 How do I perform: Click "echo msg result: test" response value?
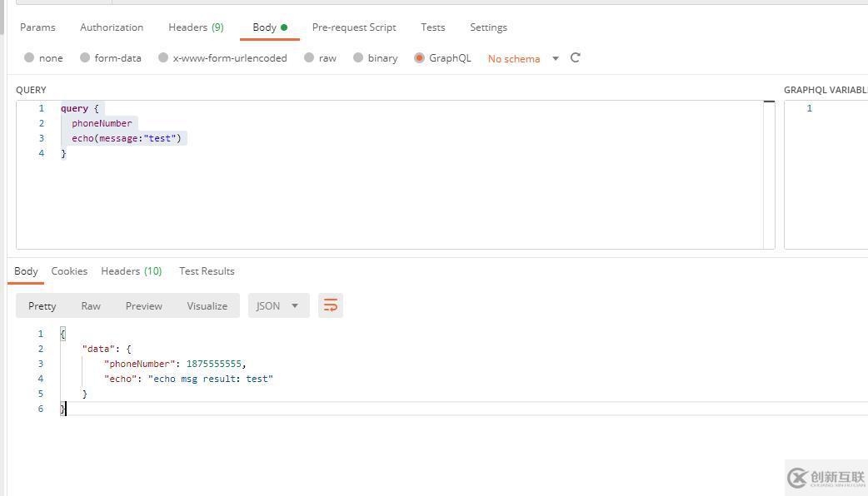[x=211, y=379]
